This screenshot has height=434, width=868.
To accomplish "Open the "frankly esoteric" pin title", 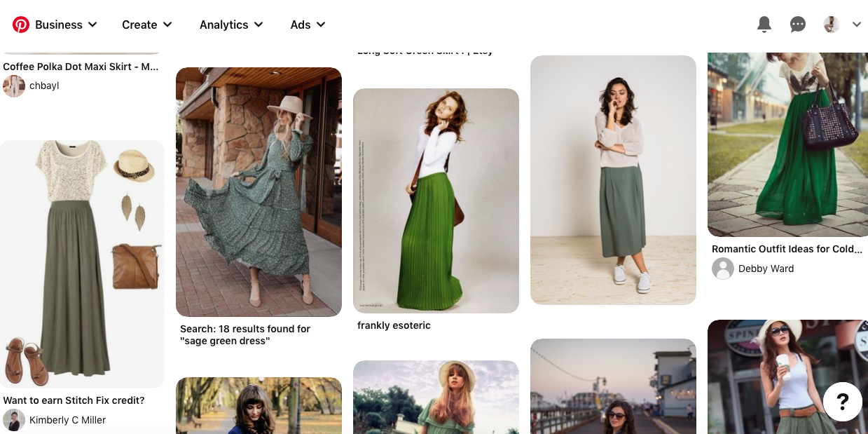I will [x=394, y=325].
